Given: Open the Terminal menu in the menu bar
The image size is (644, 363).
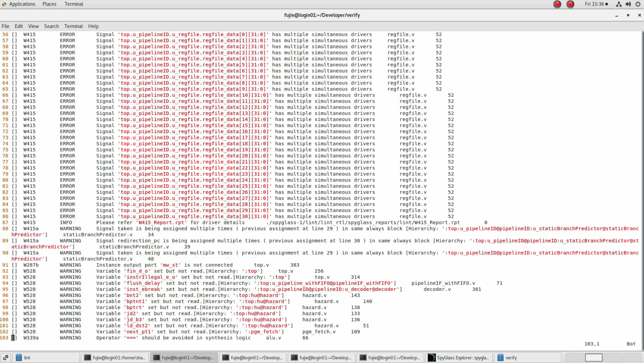Looking at the screenshot, I should [73, 26].
